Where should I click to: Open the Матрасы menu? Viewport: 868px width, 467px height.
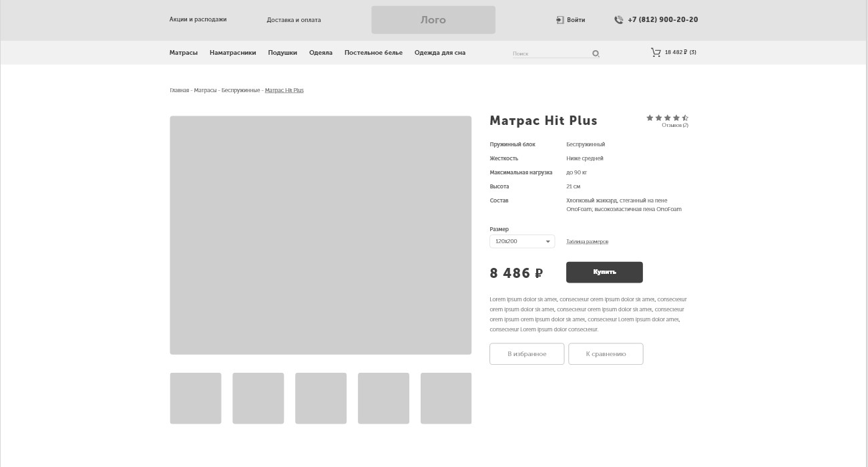click(184, 53)
